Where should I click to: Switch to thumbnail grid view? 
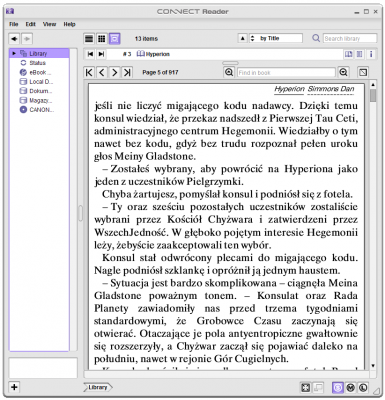point(101,39)
